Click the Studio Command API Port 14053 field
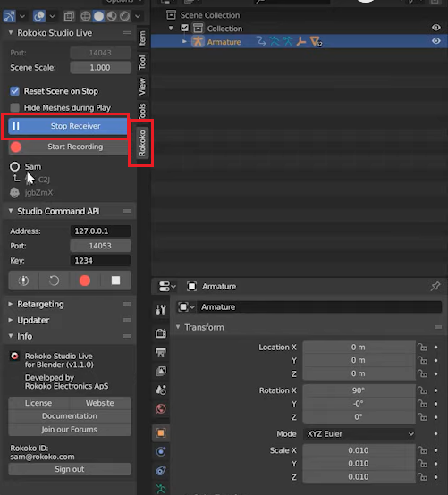448x495 pixels. tap(100, 246)
